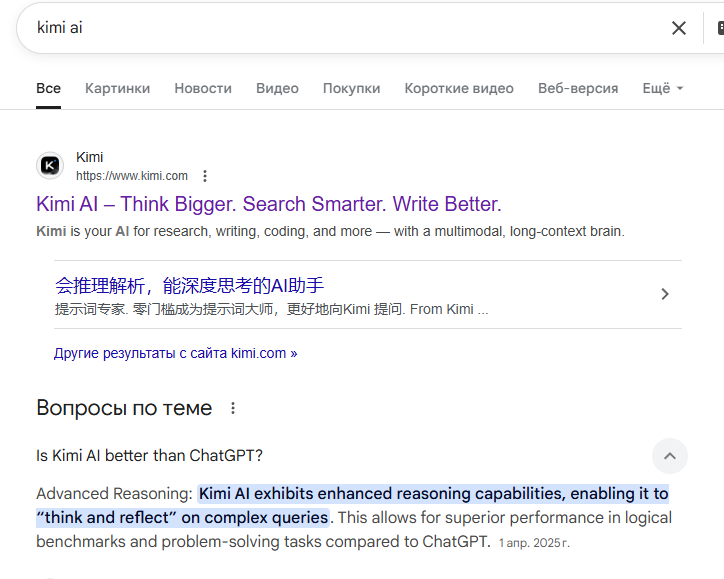This screenshot has width=724, height=579.
Task: Open the Chinese sitelink right arrow
Action: pos(665,294)
